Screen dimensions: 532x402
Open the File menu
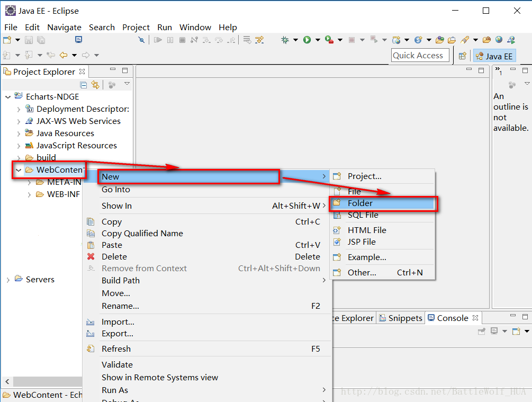point(11,27)
